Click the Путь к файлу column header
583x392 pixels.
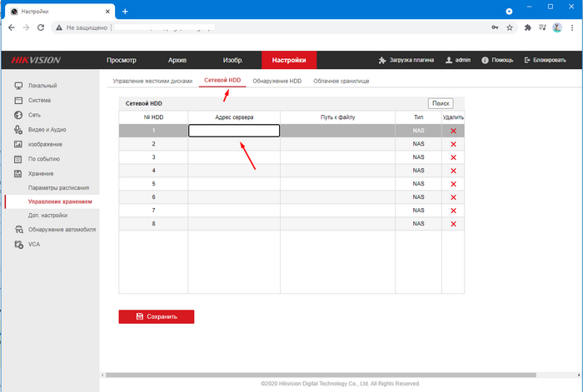(337, 117)
